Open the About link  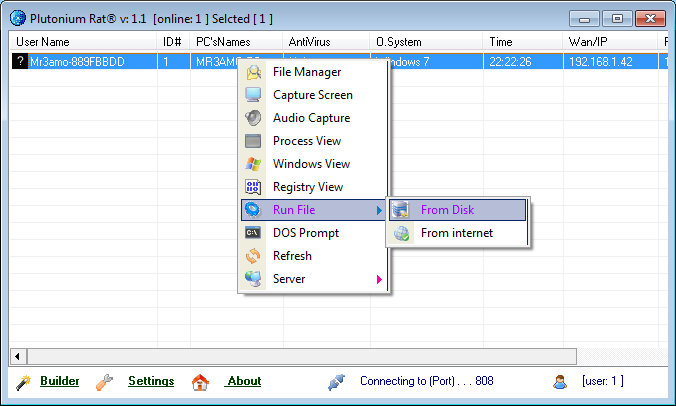(244, 381)
